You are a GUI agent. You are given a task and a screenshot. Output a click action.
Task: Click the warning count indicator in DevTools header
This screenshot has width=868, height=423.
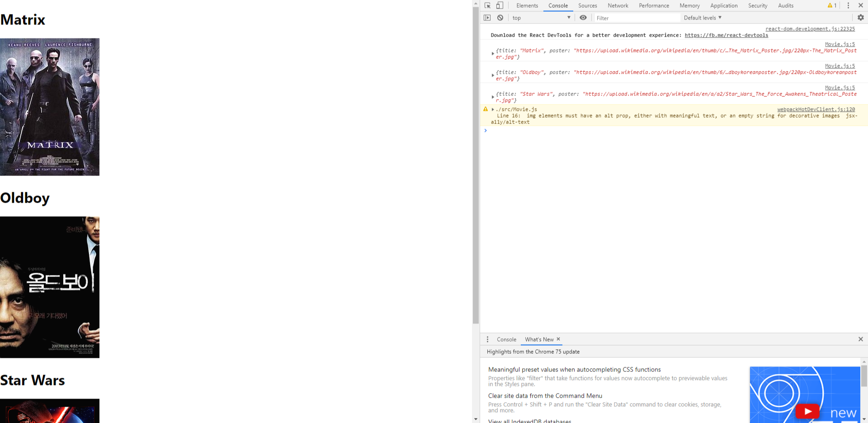click(x=832, y=5)
